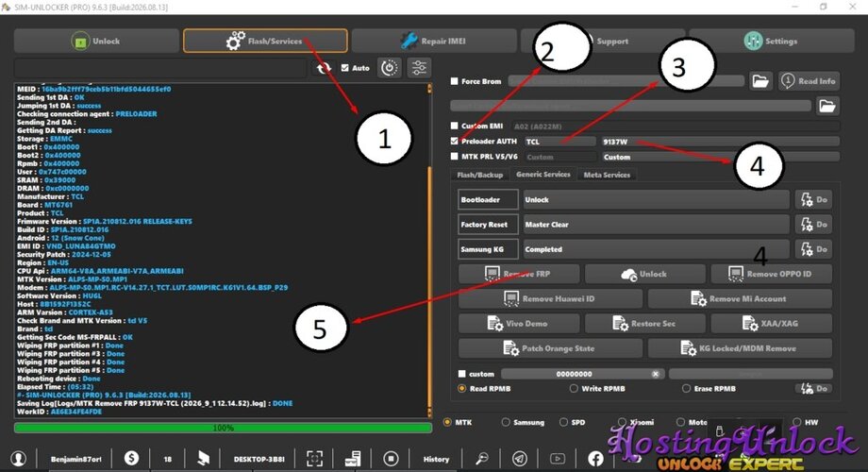
Task: Switch to the Settings main tab
Action: pyautogui.click(x=772, y=41)
